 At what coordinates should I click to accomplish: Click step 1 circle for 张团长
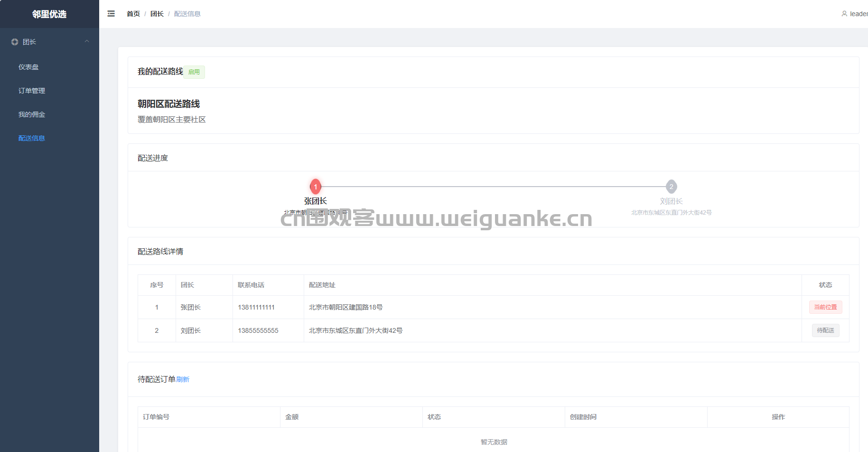coord(316,187)
